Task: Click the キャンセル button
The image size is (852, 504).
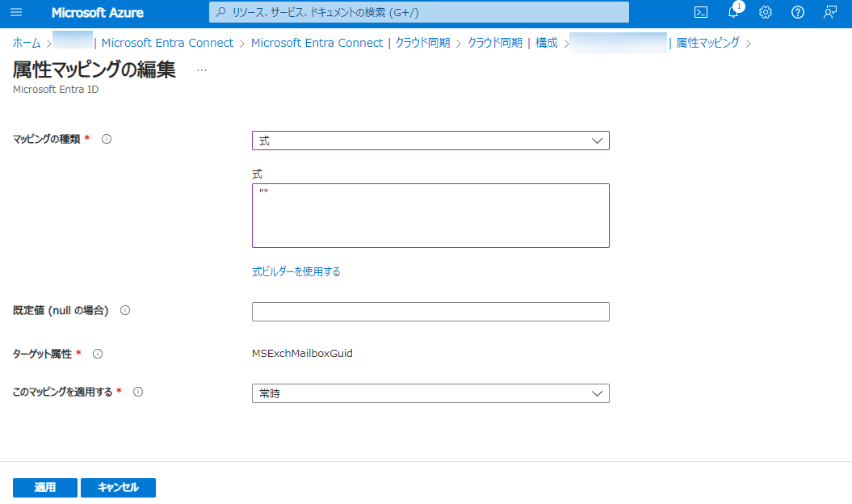Action: (118, 488)
